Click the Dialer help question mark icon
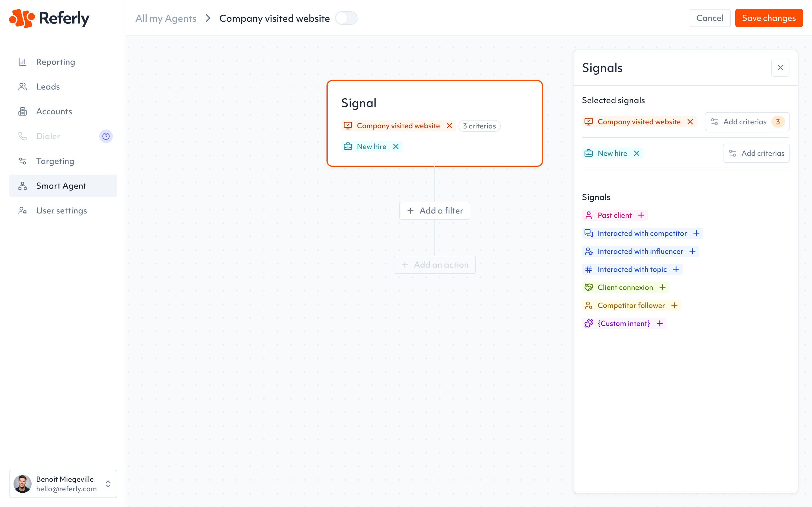This screenshot has height=507, width=812. (x=106, y=136)
